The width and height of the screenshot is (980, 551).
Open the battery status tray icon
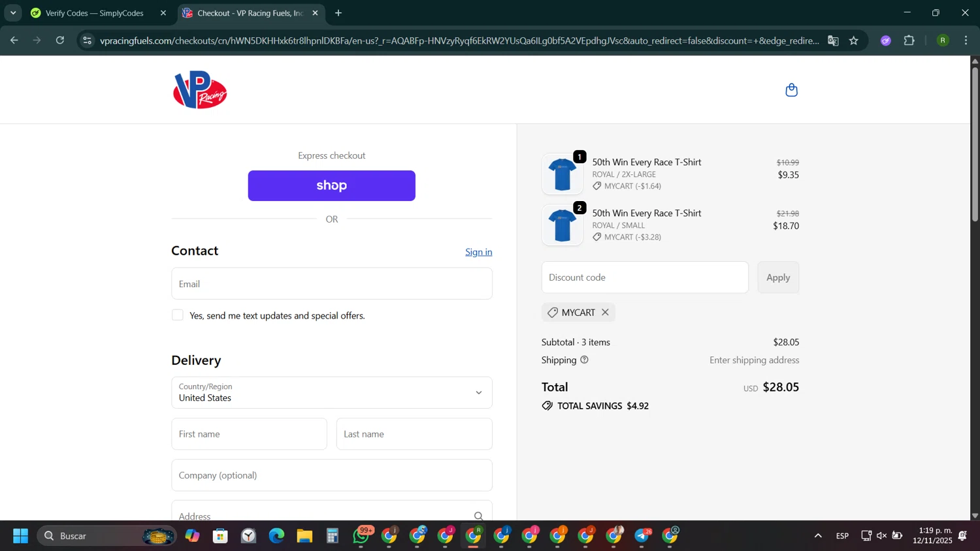pyautogui.click(x=897, y=536)
